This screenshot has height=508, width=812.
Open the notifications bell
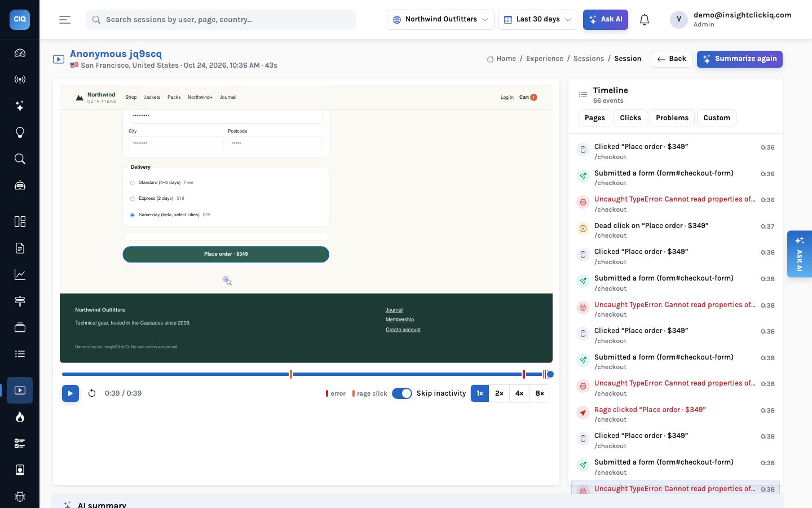(x=645, y=20)
